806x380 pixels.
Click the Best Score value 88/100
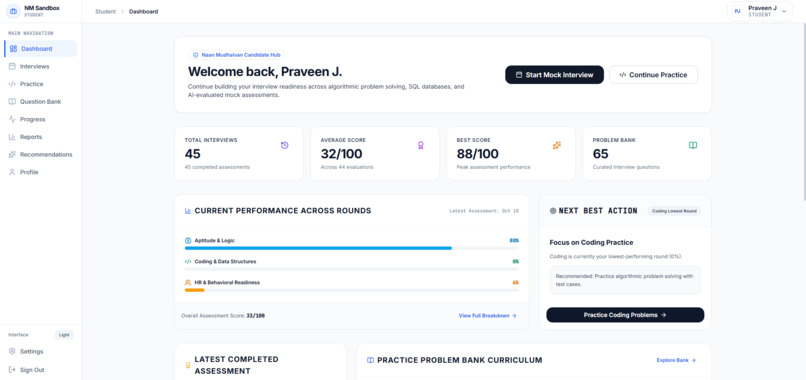(x=478, y=154)
